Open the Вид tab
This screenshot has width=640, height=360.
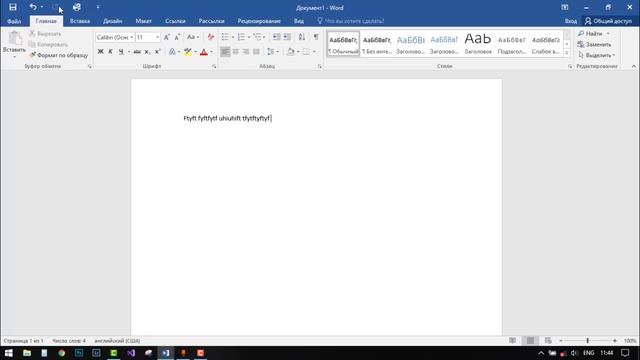click(x=299, y=21)
